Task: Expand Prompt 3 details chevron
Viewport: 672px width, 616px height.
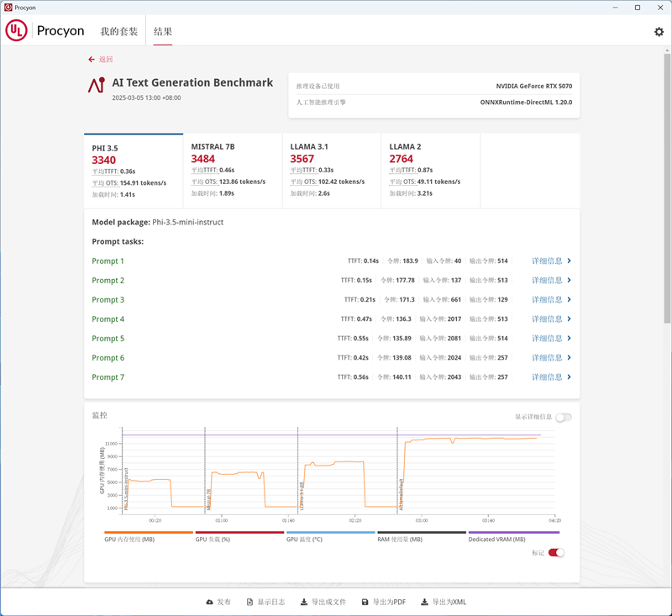Action: pyautogui.click(x=570, y=299)
